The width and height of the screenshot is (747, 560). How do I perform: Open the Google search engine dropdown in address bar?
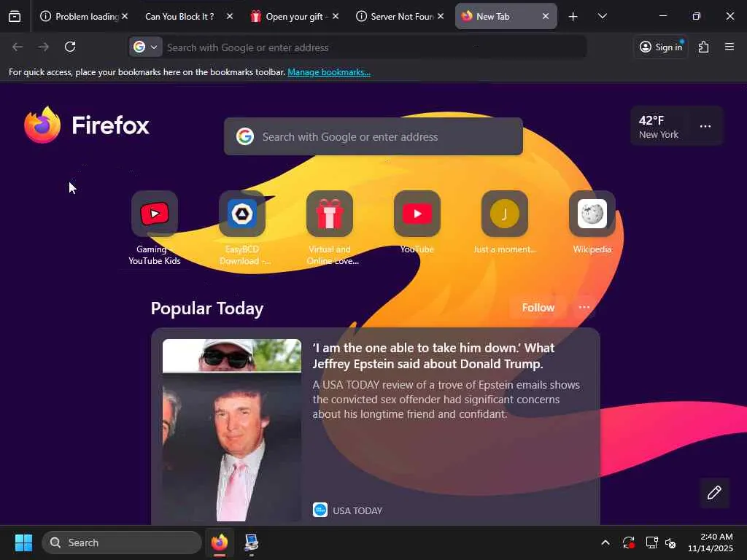[x=146, y=47]
